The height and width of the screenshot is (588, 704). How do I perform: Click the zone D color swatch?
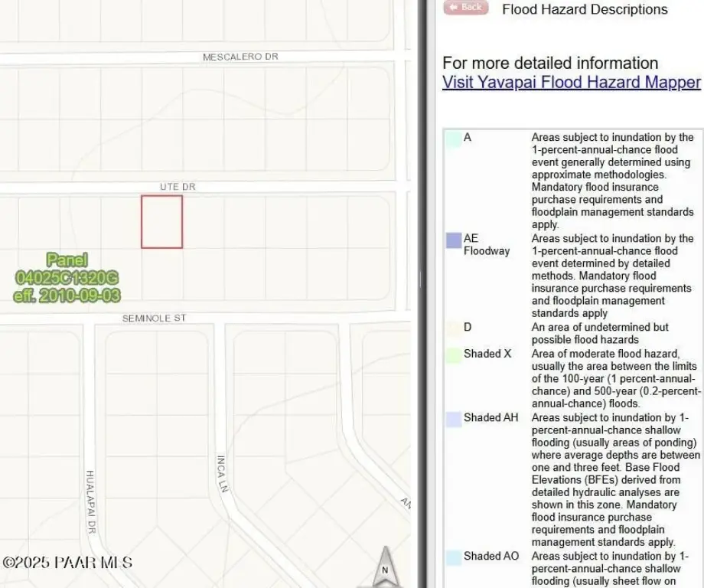click(453, 328)
